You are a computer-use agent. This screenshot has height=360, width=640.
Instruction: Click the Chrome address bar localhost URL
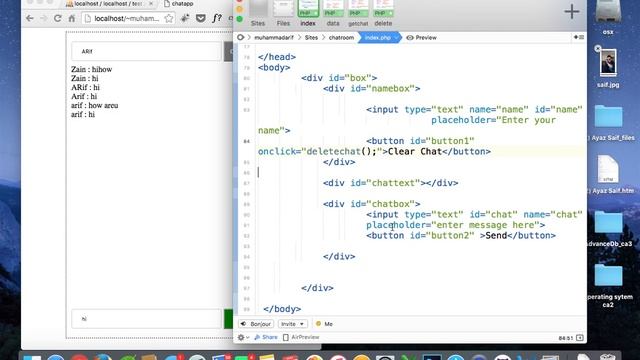tap(127, 18)
